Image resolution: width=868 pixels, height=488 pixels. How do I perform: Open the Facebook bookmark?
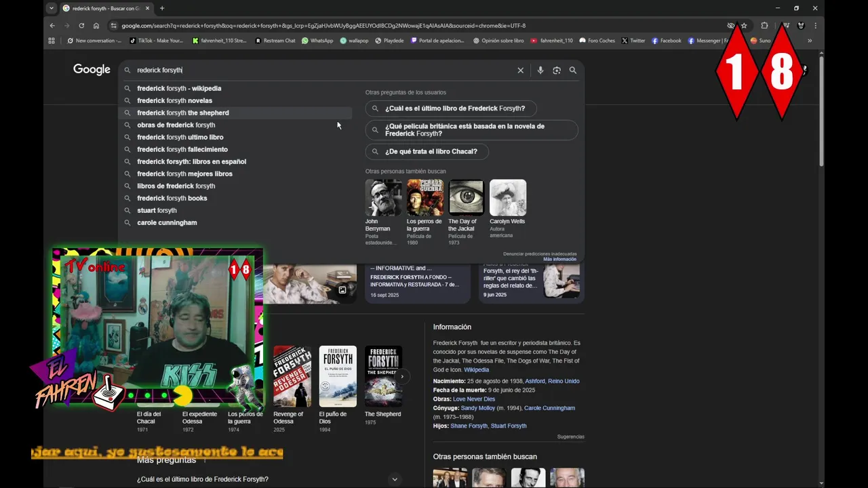tap(666, 41)
